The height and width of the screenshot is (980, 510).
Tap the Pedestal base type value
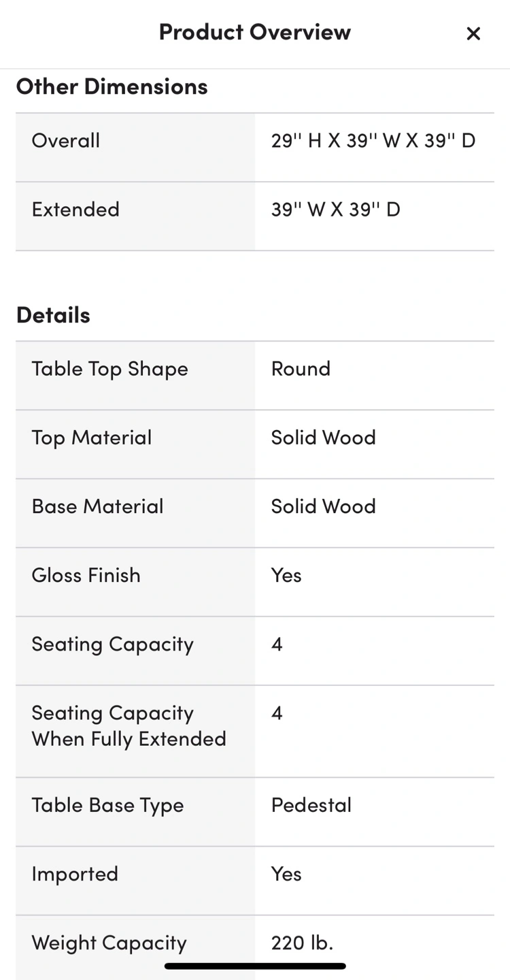[311, 804]
